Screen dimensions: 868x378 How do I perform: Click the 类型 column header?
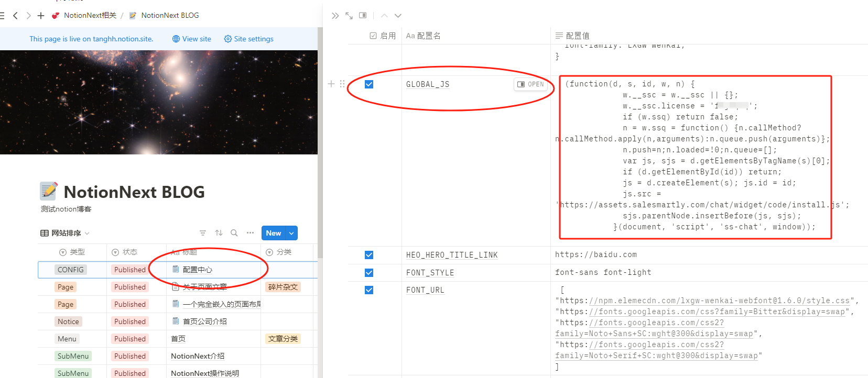[72, 252]
